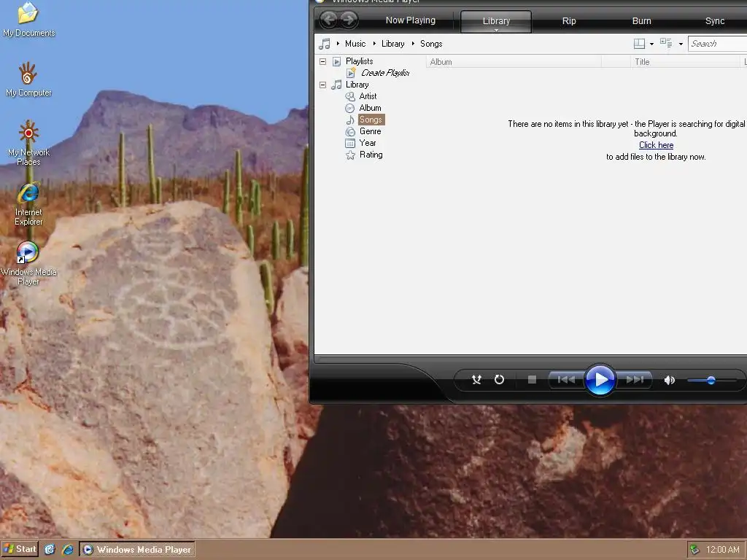Select Year in the library tree
Viewport: 747px width, 560px height.
(368, 143)
